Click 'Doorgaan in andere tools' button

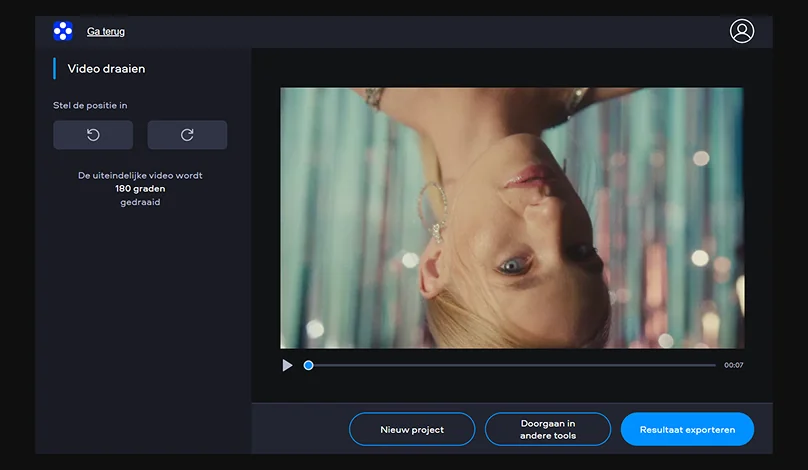pyautogui.click(x=548, y=429)
